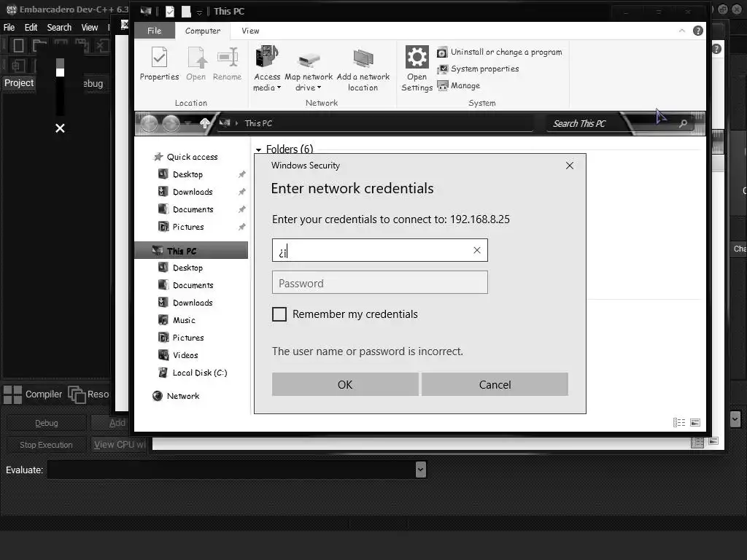
Task: Open Dev-C++ Search menu
Action: [x=59, y=27]
